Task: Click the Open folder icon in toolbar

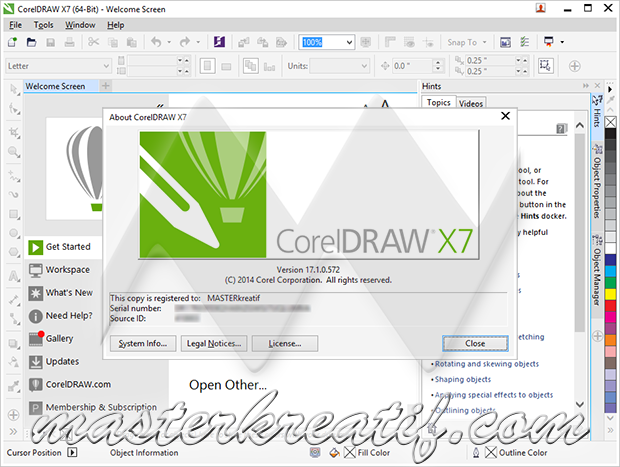Action: pyautogui.click(x=31, y=42)
